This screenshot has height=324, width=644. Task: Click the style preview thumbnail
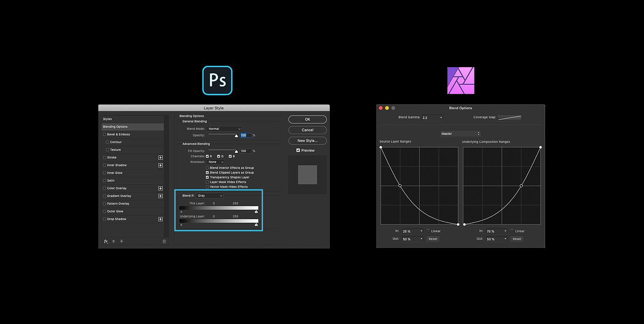click(308, 175)
